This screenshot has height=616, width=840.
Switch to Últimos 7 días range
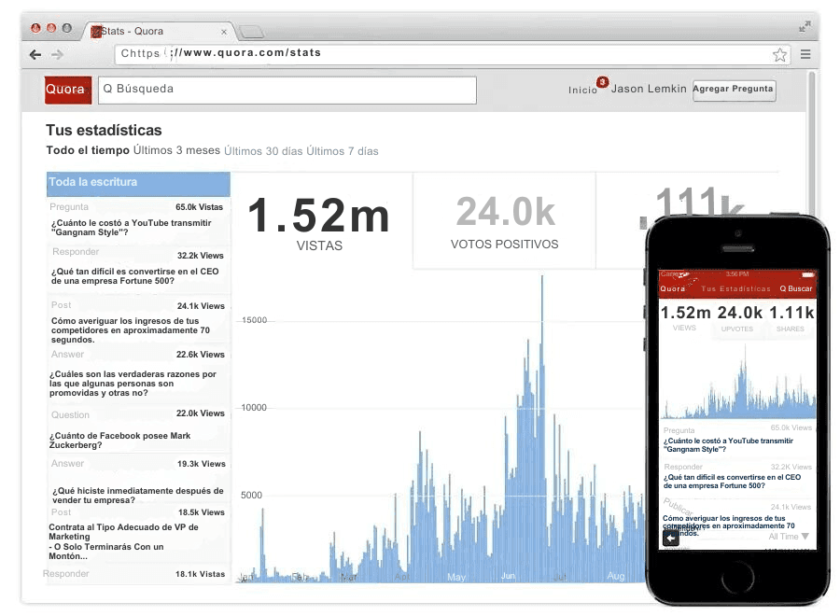click(x=343, y=151)
